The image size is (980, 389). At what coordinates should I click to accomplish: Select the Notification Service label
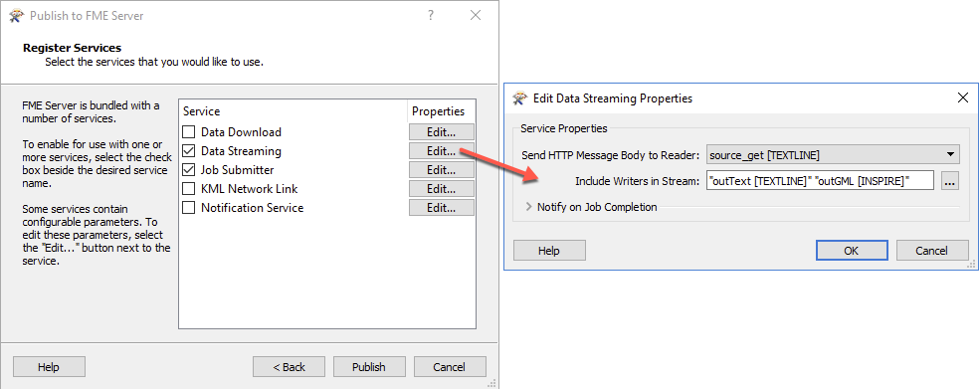(253, 208)
